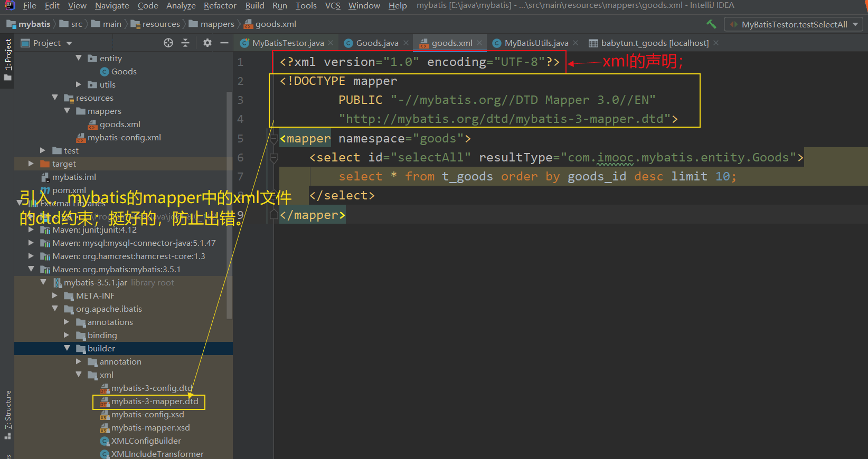Toggle the 1: Project tool window stripe button
Viewport: 868px width, 459px height.
(x=7, y=60)
